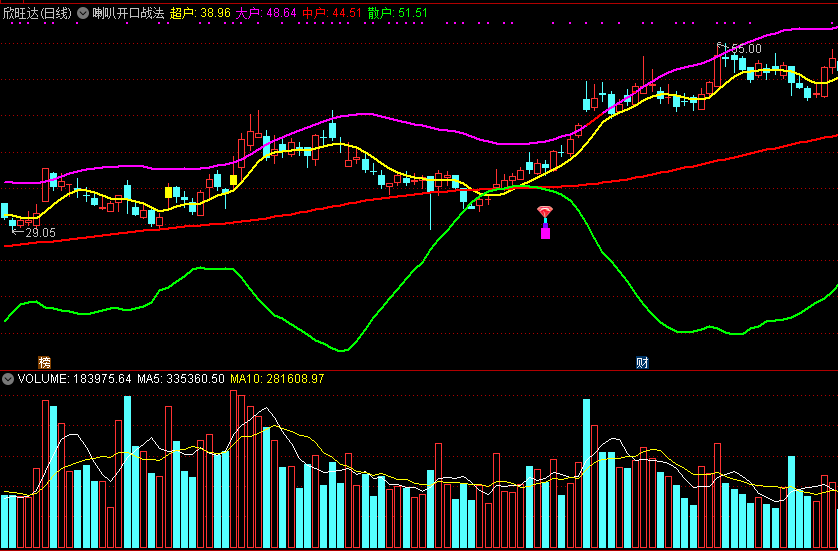838x551 pixels.
Task: Click the 榜 marker icon on chart
Action: click(44, 363)
